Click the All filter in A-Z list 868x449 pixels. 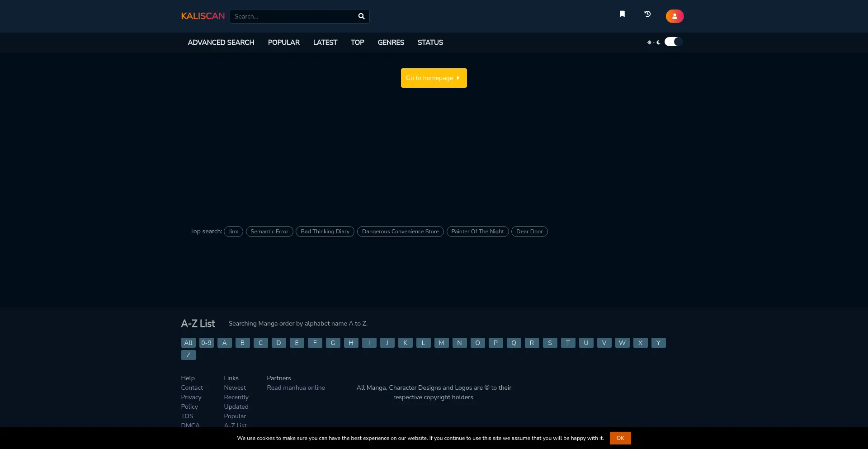point(189,343)
